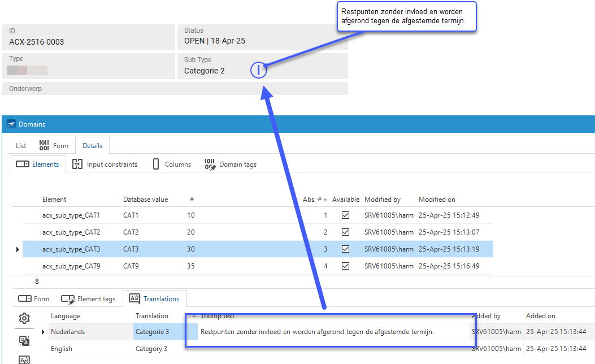Image resolution: width=595 pixels, height=364 pixels.
Task: Uncheck Available for acx_sub_type_CAT1
Action: point(345,215)
